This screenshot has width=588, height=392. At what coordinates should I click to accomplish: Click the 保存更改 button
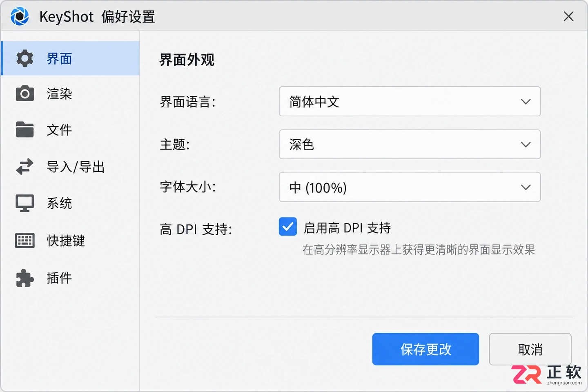click(x=425, y=349)
